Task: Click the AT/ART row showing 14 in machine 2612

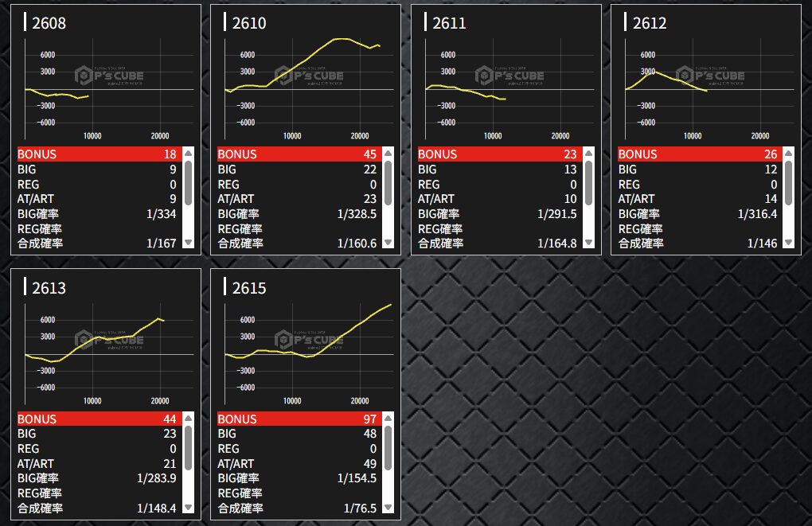Action: 700,199
